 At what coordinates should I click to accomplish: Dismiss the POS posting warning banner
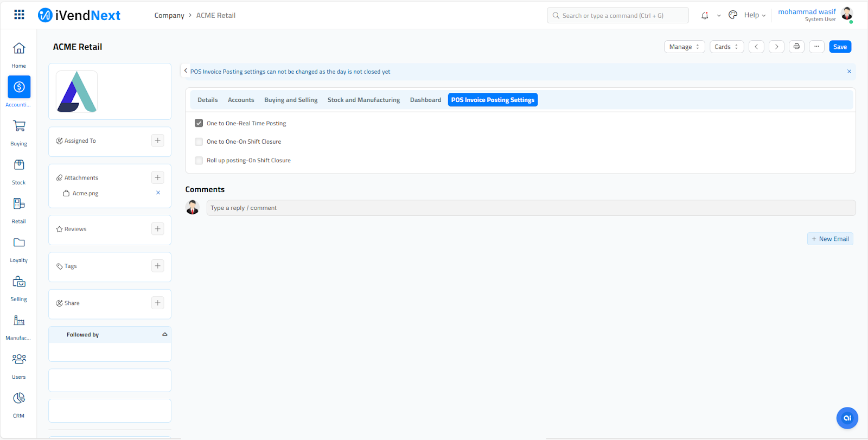click(x=849, y=72)
